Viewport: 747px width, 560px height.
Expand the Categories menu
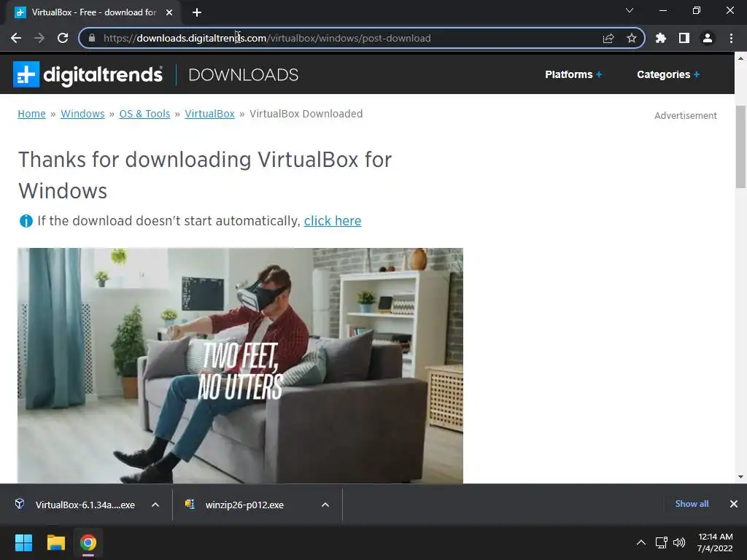[x=668, y=74]
